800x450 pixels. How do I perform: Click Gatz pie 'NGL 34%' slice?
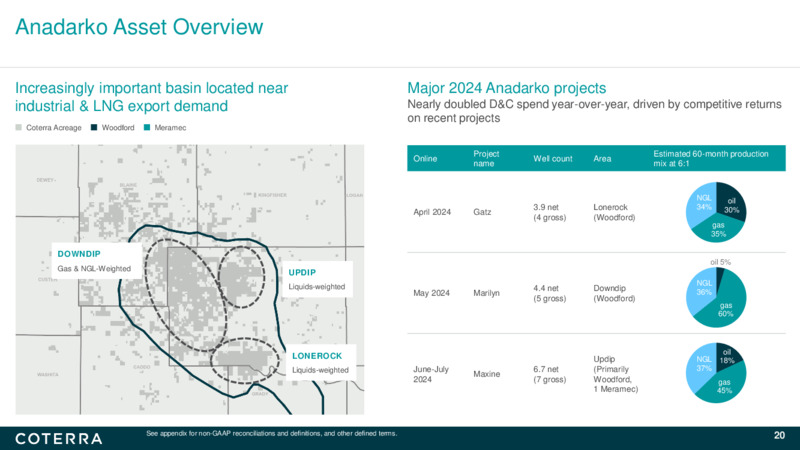point(704,203)
